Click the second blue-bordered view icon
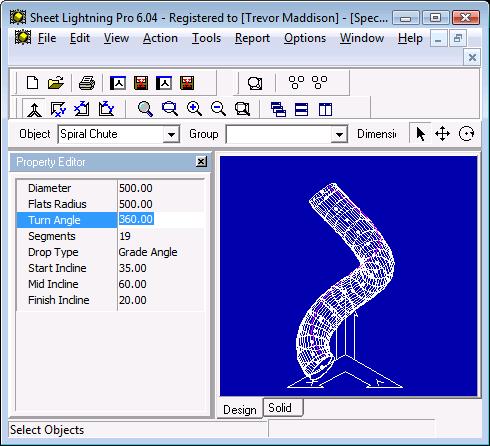The image size is (490, 446). click(x=164, y=83)
